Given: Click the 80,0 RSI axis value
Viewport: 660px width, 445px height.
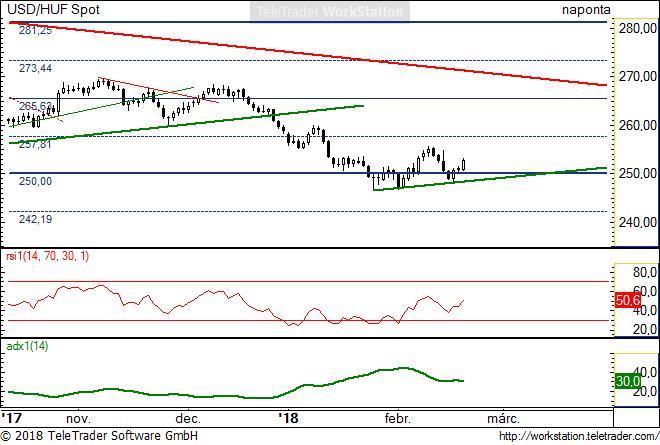Looking at the screenshot, I should (x=644, y=272).
